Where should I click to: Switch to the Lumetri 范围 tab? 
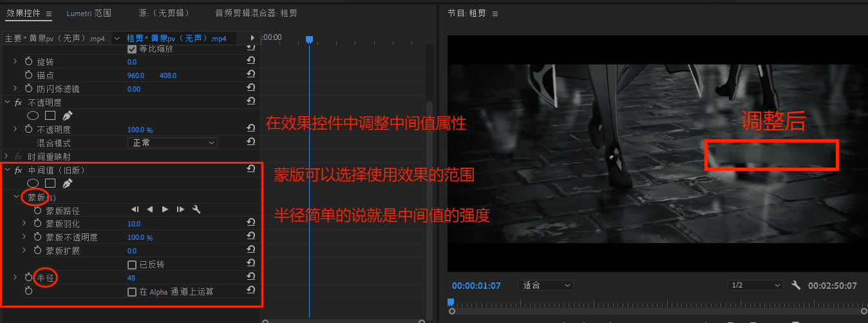tap(89, 13)
